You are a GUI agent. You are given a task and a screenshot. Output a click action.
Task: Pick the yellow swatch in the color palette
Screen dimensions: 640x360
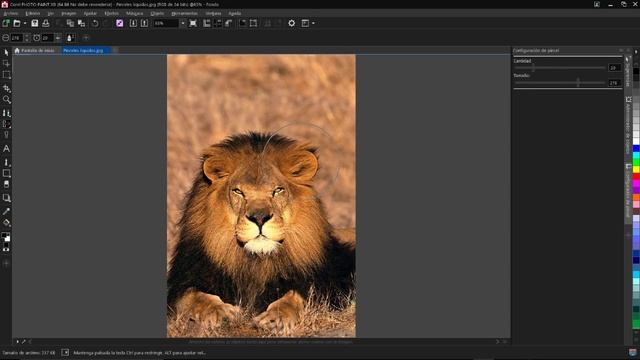[636, 170]
